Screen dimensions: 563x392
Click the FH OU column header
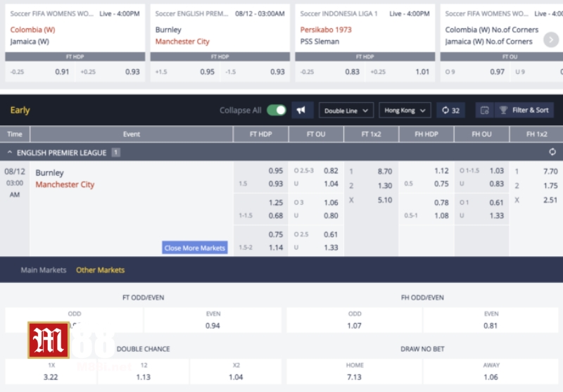click(481, 134)
